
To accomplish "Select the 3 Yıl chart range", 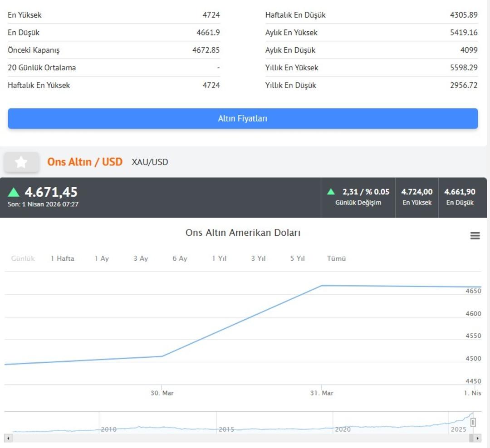I will point(258,258).
